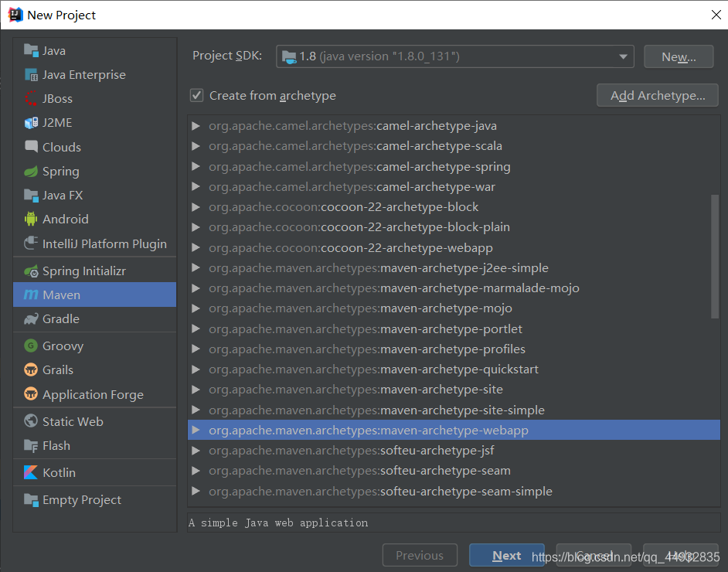Select maven-archetype-mojo row
The width and height of the screenshot is (728, 572).
point(454,308)
